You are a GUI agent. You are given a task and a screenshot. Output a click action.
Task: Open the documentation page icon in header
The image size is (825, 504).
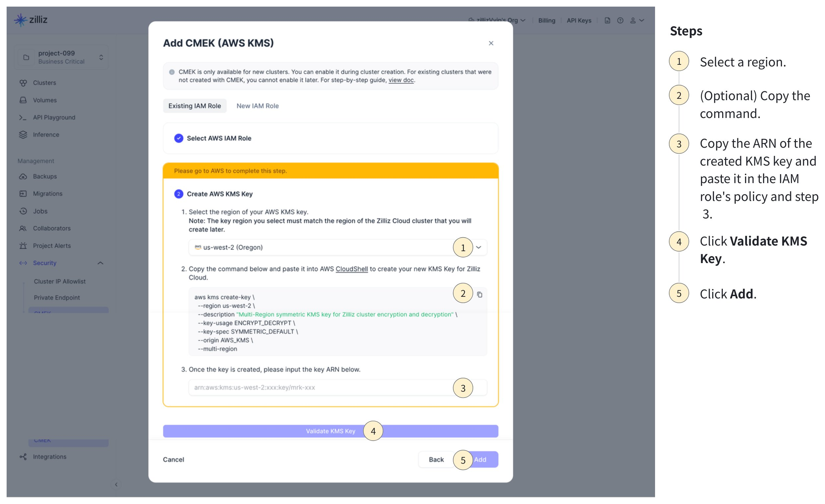click(607, 20)
